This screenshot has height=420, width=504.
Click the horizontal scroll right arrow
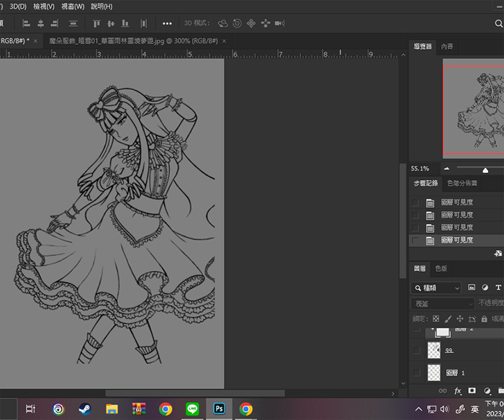(393, 393)
